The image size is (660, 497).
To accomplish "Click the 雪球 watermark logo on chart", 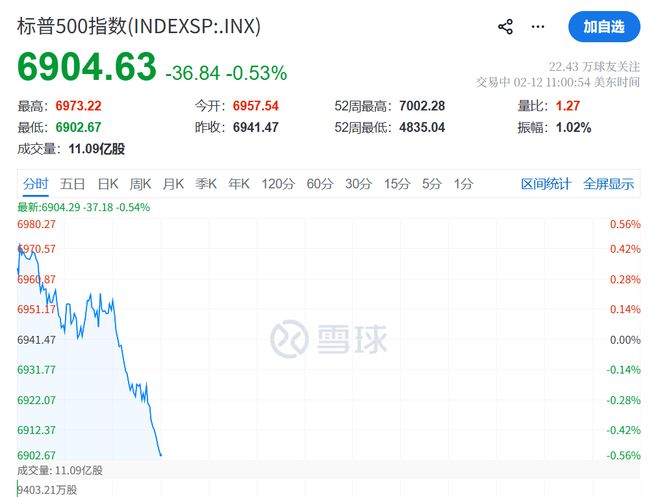I will coord(329,339).
